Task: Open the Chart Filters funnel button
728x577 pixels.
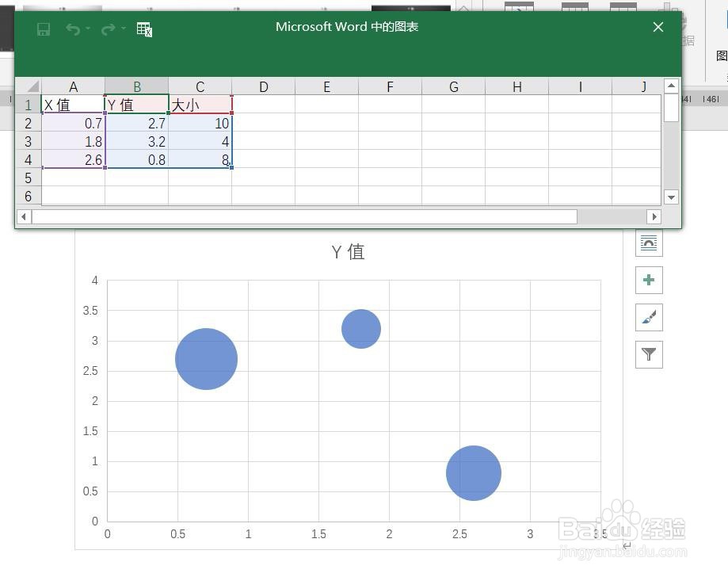Action: pos(649,354)
